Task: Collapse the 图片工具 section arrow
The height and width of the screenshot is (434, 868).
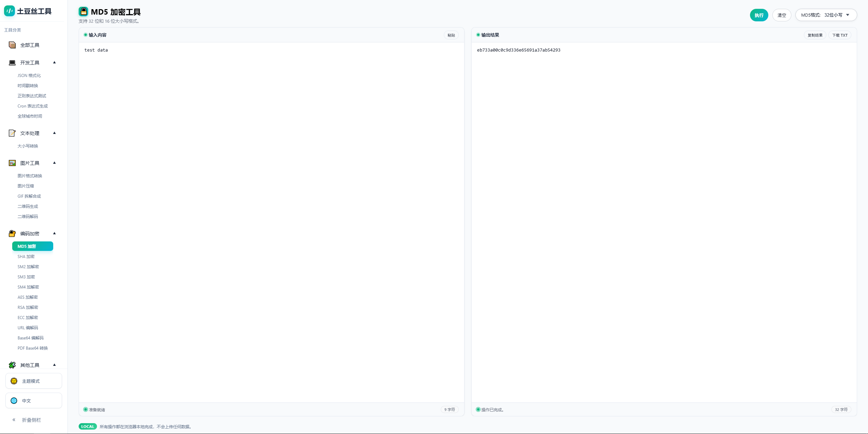Action: point(54,163)
